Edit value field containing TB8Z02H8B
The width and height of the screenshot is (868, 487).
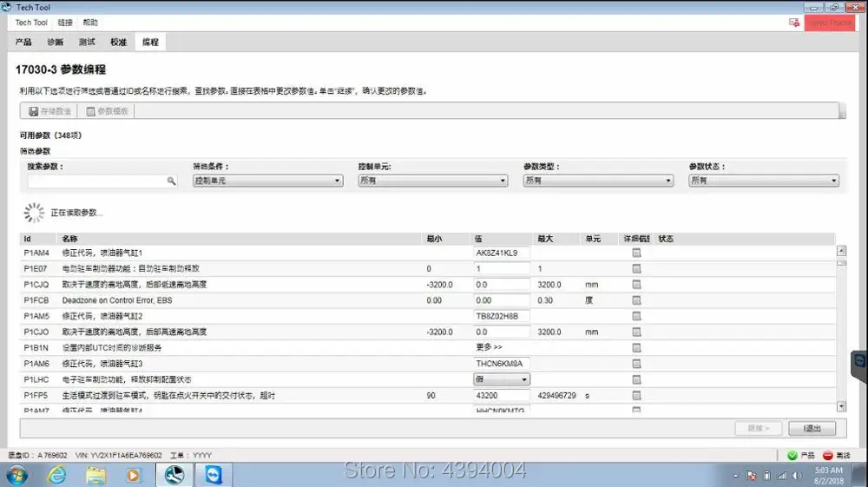tap(502, 316)
